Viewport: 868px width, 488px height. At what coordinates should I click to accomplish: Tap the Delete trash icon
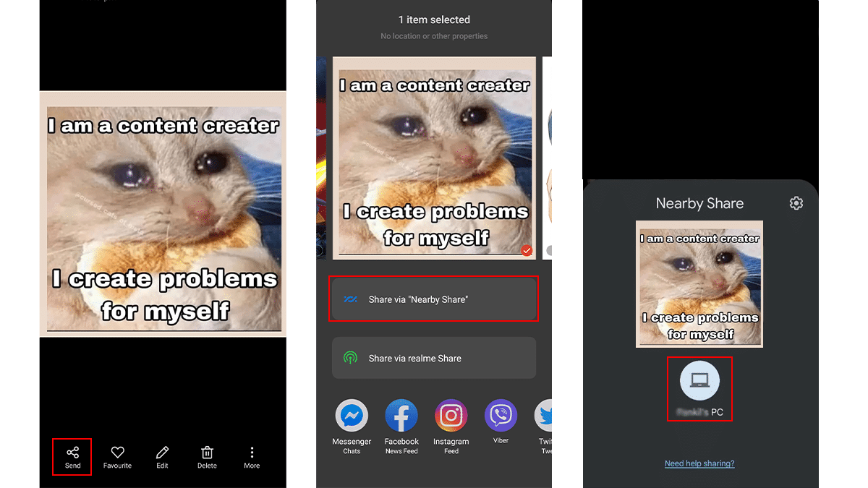[207, 453]
